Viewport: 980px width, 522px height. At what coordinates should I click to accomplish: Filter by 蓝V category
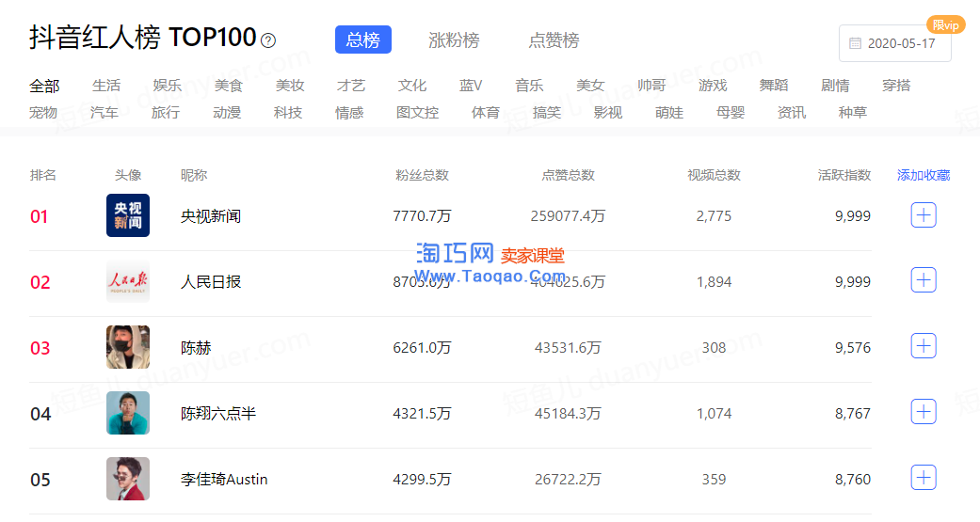point(471,86)
